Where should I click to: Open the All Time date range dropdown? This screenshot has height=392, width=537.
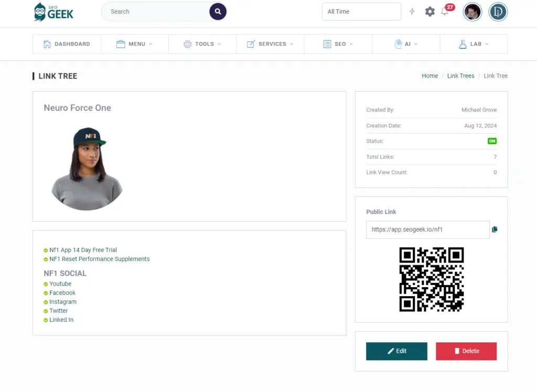pos(361,12)
